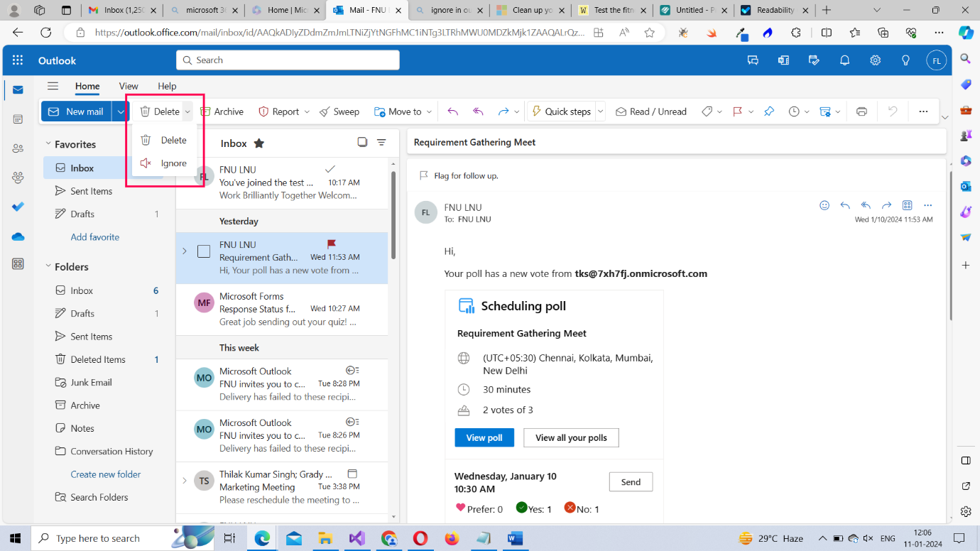Click the View poll button

(484, 438)
